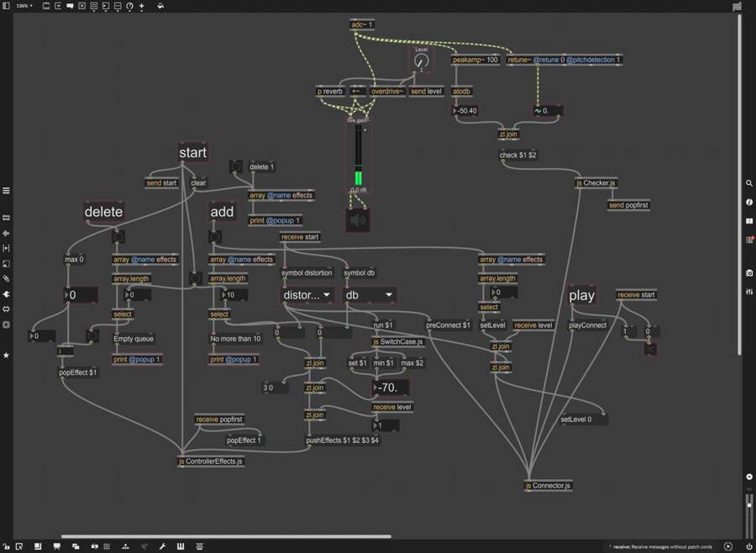
Task: Open the Max Console wrench icon
Action: (x=162, y=546)
